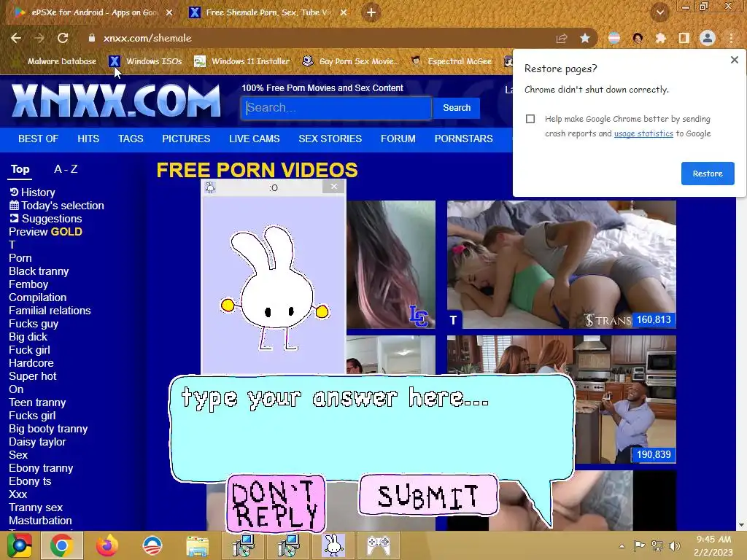Open the Extensions puzzle-piece menu

tap(661, 38)
